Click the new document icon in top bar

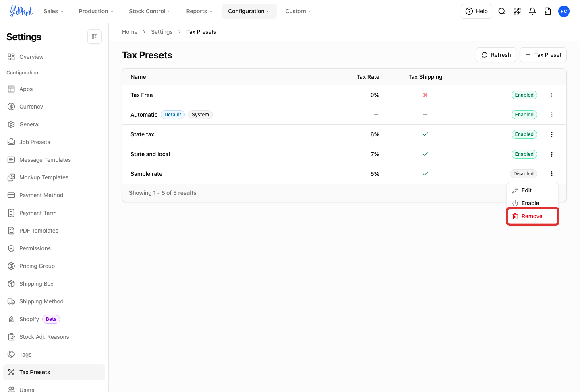(x=548, y=11)
